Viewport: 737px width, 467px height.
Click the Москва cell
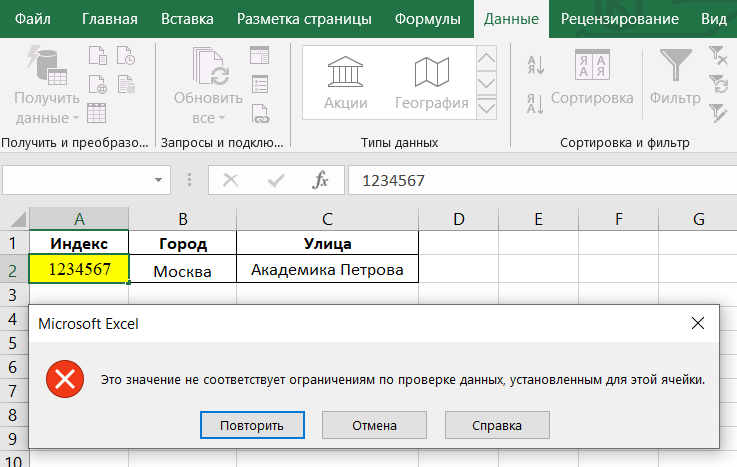pyautogui.click(x=182, y=269)
